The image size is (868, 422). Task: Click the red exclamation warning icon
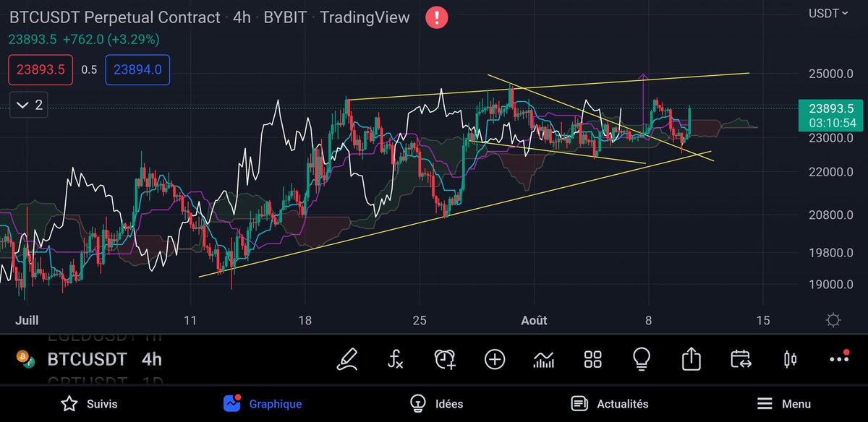click(x=436, y=17)
